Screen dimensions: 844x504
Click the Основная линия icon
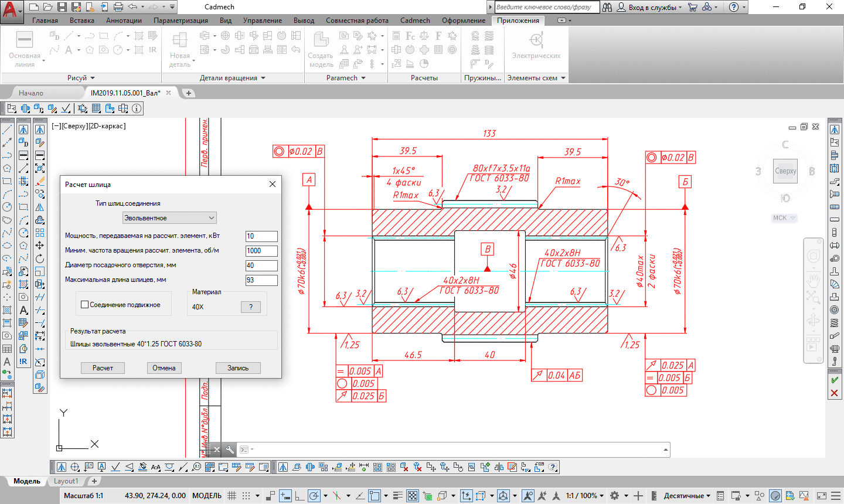[x=25, y=40]
